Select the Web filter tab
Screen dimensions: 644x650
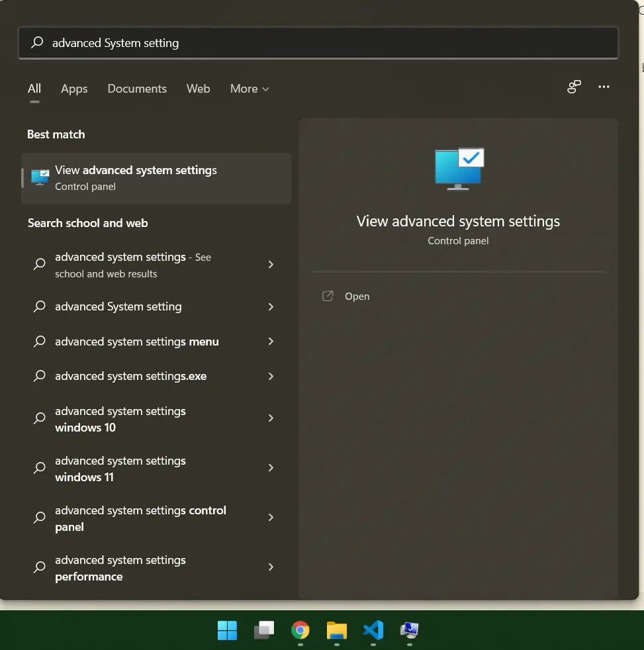coord(198,89)
